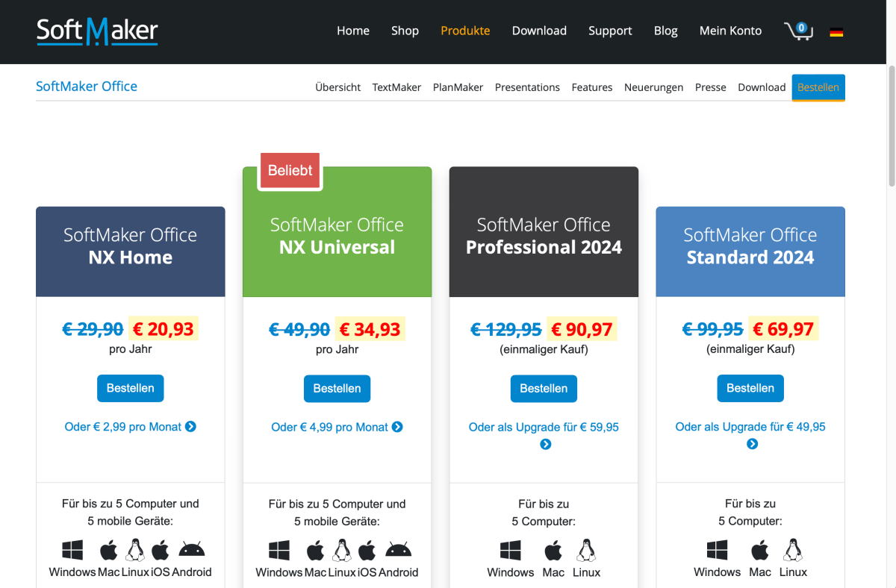Switch to the Features tab
The height and width of the screenshot is (588, 896).
[x=592, y=87]
